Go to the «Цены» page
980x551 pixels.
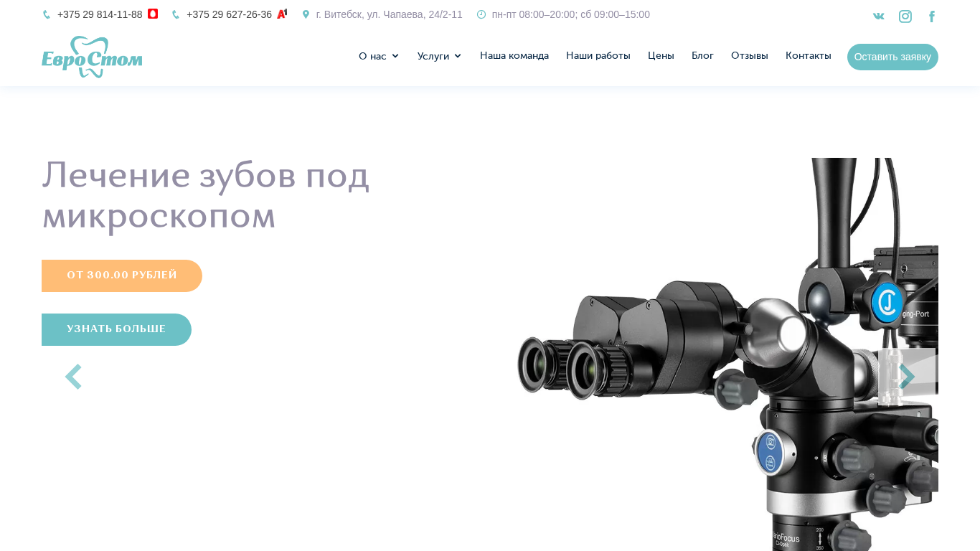[x=661, y=55]
